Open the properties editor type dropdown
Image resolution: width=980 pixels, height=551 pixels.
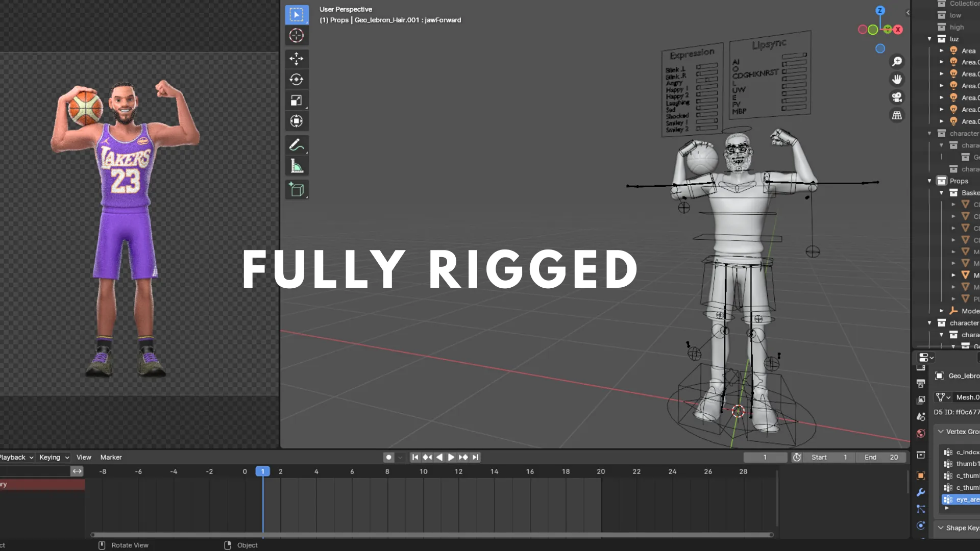tap(926, 358)
